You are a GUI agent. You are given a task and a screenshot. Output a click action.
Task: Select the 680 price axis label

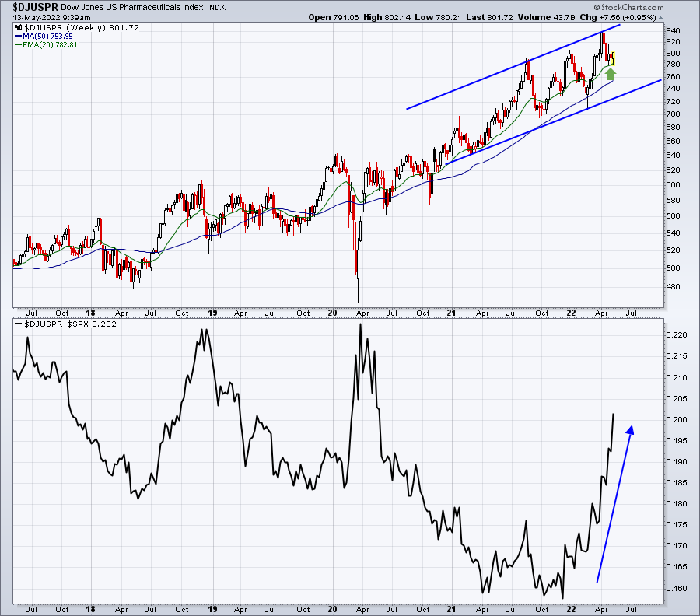[673, 128]
